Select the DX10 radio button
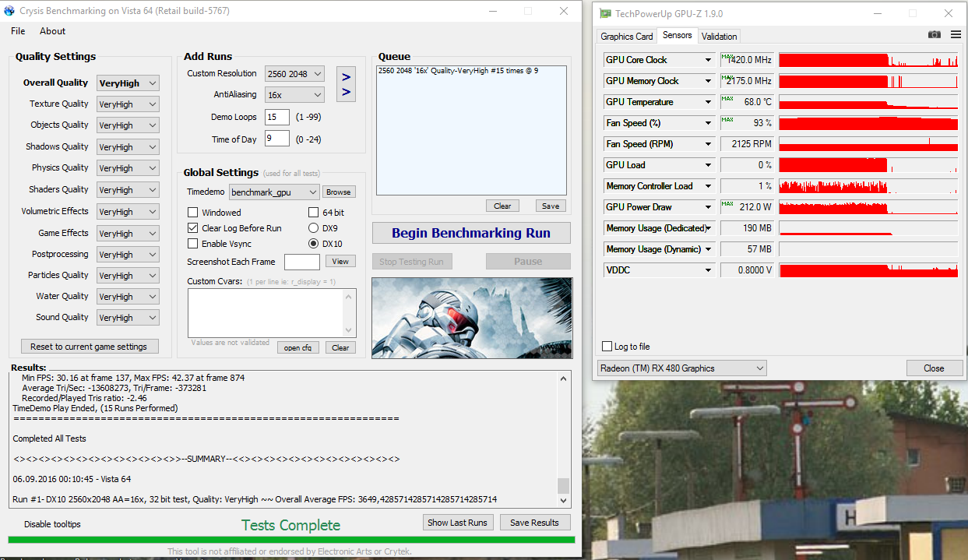The image size is (968, 560). pyautogui.click(x=314, y=244)
